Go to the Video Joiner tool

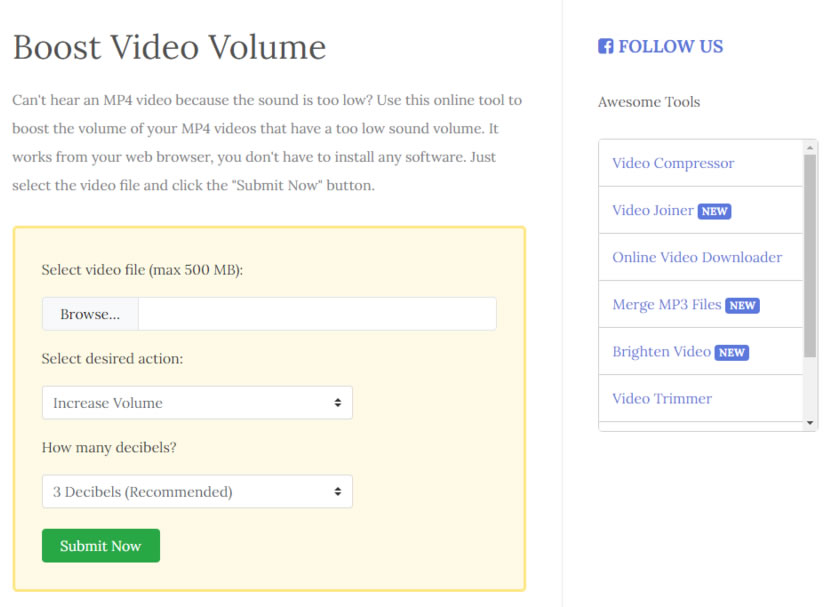[652, 210]
